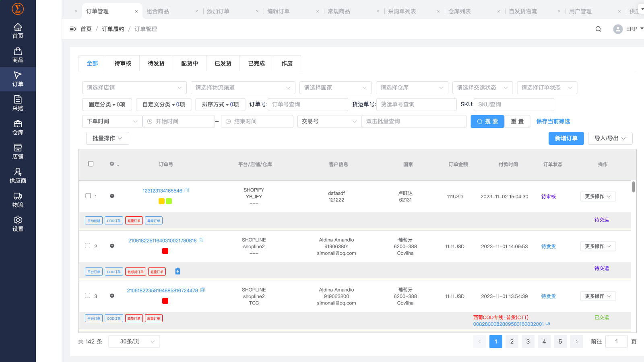Click the 开始时间 start time field
Screen dimensions: 644x362
click(179, 121)
